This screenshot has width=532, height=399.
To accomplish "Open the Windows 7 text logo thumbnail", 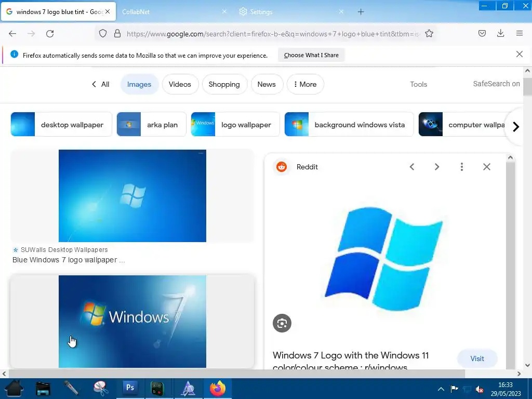I will [x=132, y=321].
